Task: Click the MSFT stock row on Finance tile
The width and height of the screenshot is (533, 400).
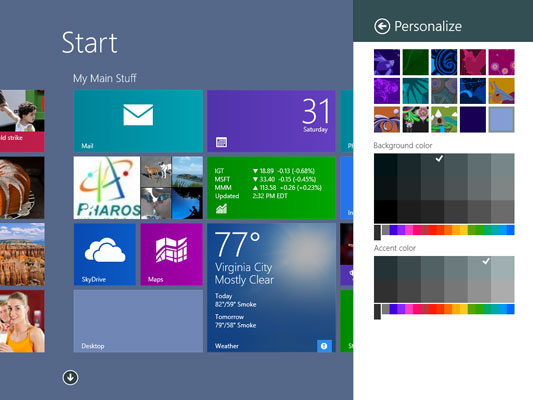Action: pos(265,179)
